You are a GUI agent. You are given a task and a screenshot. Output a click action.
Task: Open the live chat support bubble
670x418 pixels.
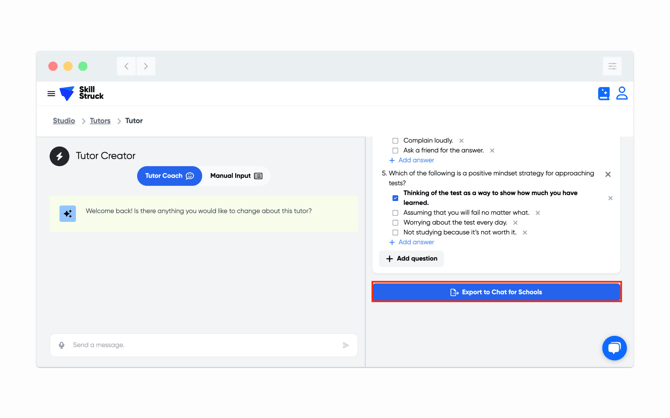coord(614,347)
